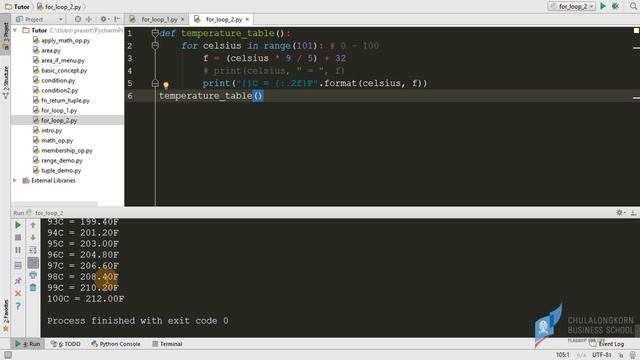
Task: Close the Run tab with red X
Action: point(18,293)
